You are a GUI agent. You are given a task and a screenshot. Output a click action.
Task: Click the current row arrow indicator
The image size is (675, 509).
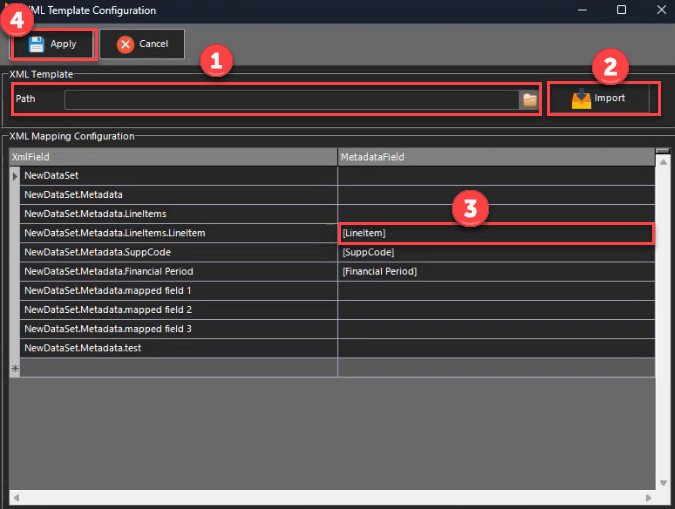point(14,176)
